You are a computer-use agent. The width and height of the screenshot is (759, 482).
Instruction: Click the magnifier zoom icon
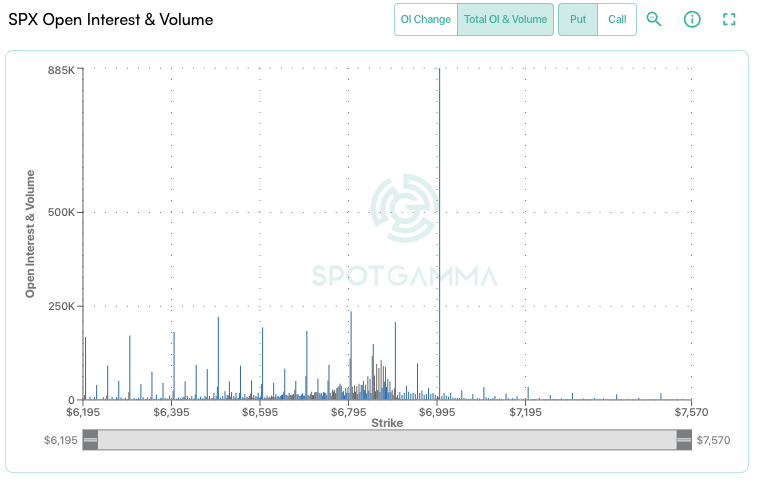point(654,19)
